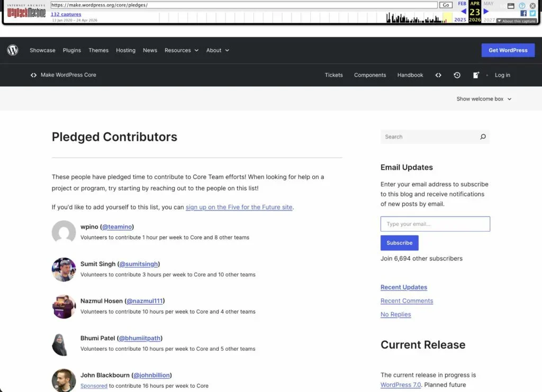The height and width of the screenshot is (392, 542).
Task: Open Nazmul Hosen's avatar
Action: tap(64, 306)
